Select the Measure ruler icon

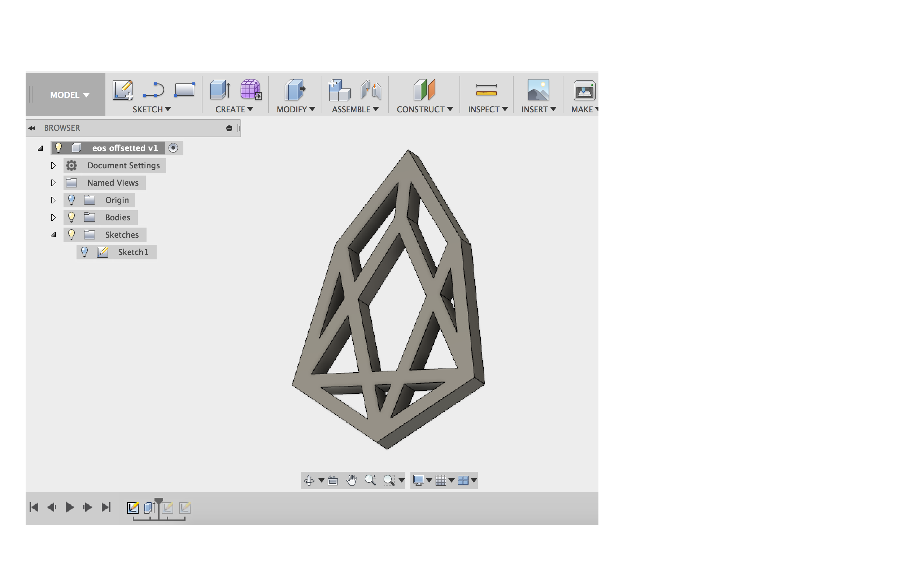(486, 90)
